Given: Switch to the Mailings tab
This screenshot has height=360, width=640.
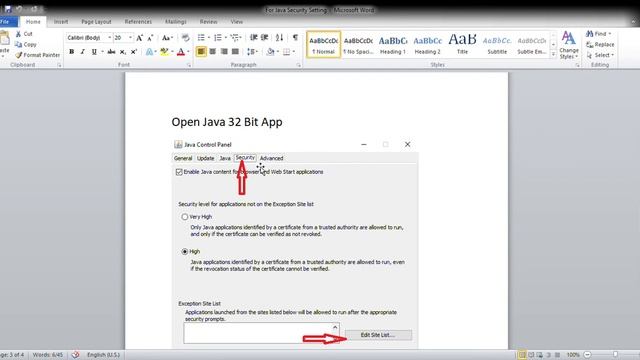Looking at the screenshot, I should [x=176, y=22].
